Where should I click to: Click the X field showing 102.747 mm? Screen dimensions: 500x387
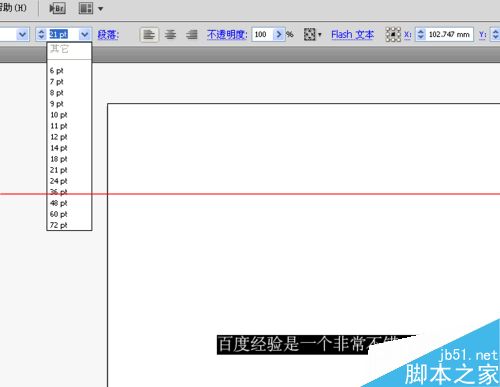449,34
